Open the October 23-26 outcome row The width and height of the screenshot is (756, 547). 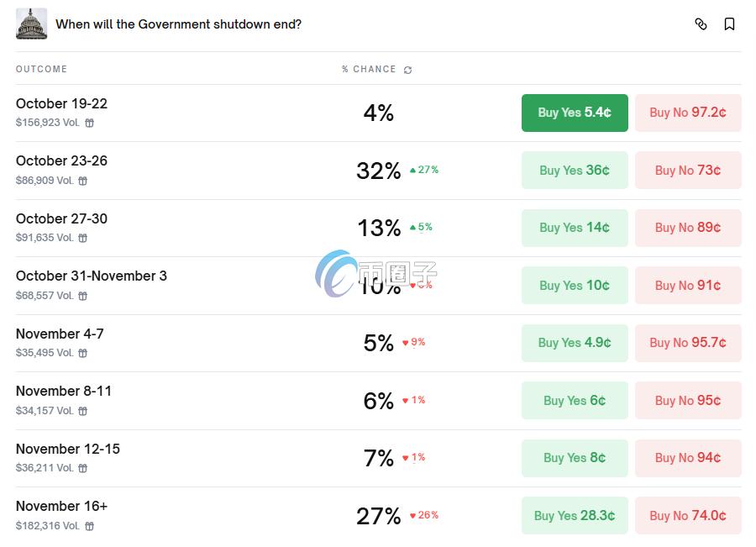(61, 161)
